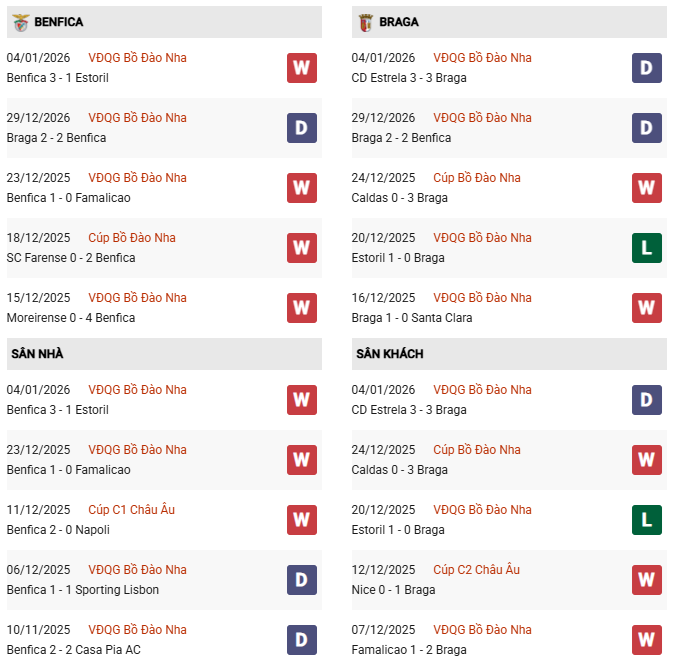Click the Benfica club crest icon

tap(20, 22)
